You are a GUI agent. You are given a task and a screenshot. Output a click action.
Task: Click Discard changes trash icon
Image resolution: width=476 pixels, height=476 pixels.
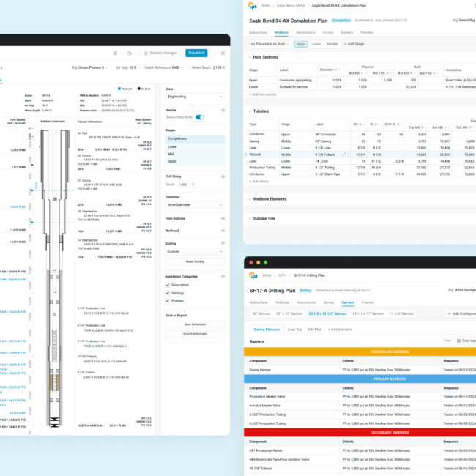[144, 53]
